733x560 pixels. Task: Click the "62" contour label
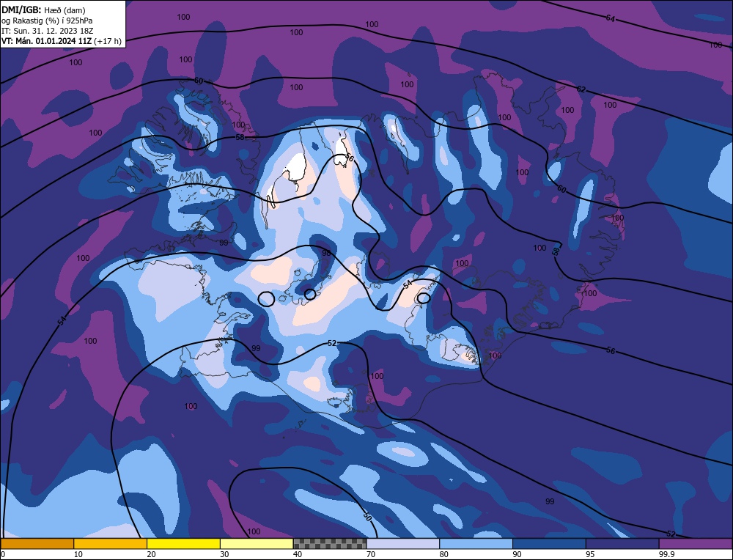click(581, 89)
